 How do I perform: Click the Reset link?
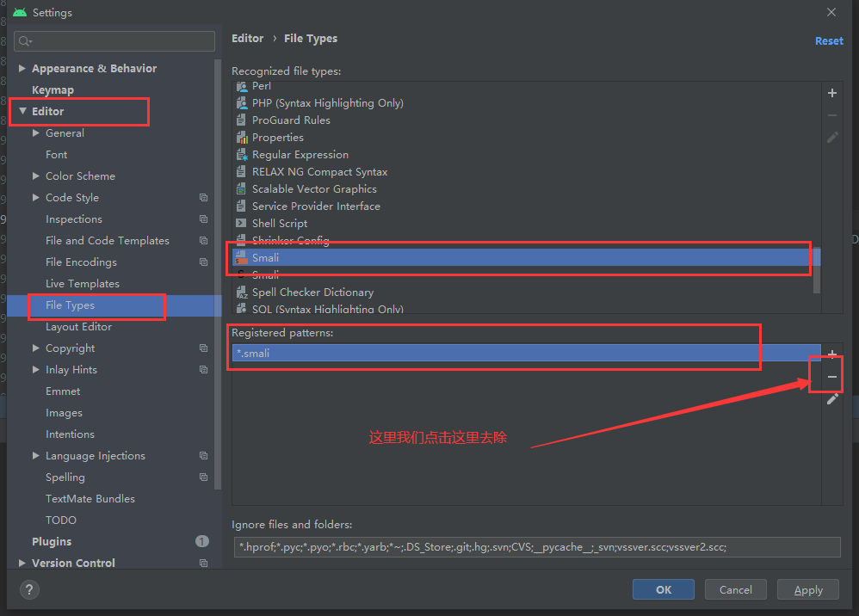coord(828,40)
